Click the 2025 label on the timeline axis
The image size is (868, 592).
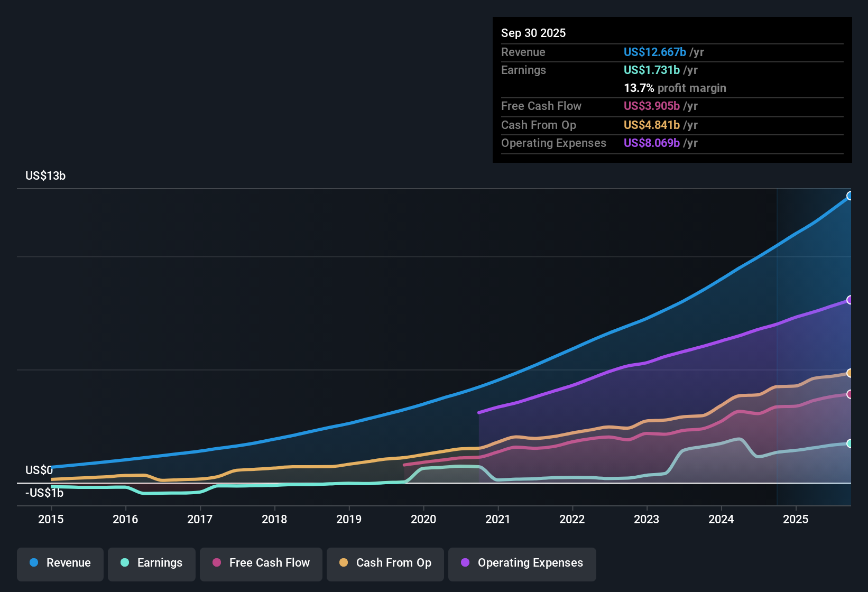point(796,520)
